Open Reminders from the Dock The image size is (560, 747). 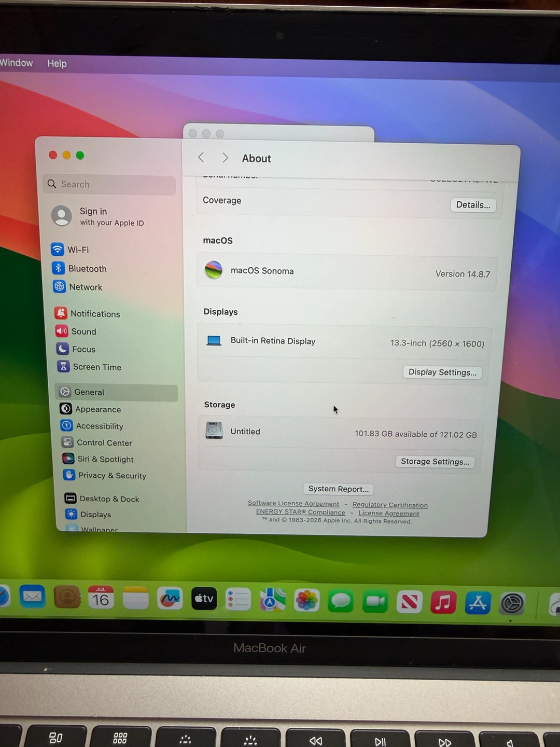pos(238,600)
